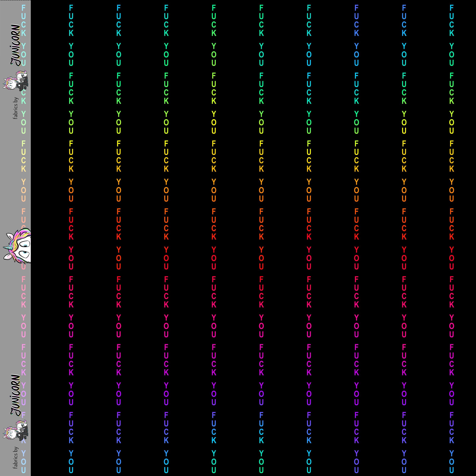Viewport: 476px width, 476px height.
Task: Click the pale-yellow F on the gray strip
Action: pos(23,144)
